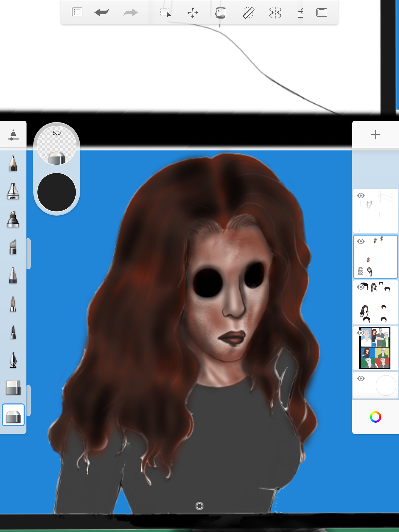Select the airbrush tool
The image size is (399, 532).
[13, 191]
